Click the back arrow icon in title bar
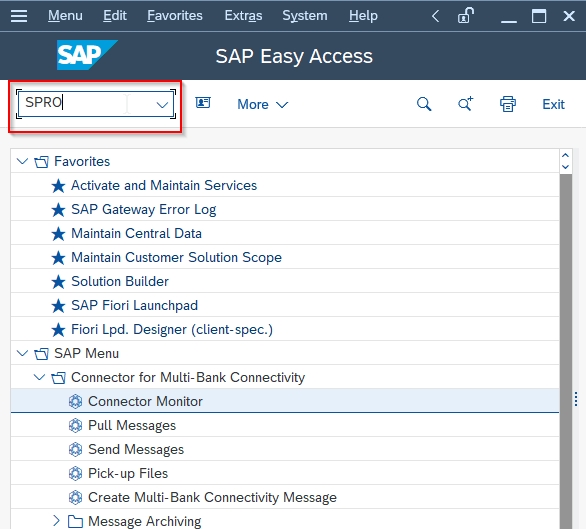586x529 pixels. [435, 16]
